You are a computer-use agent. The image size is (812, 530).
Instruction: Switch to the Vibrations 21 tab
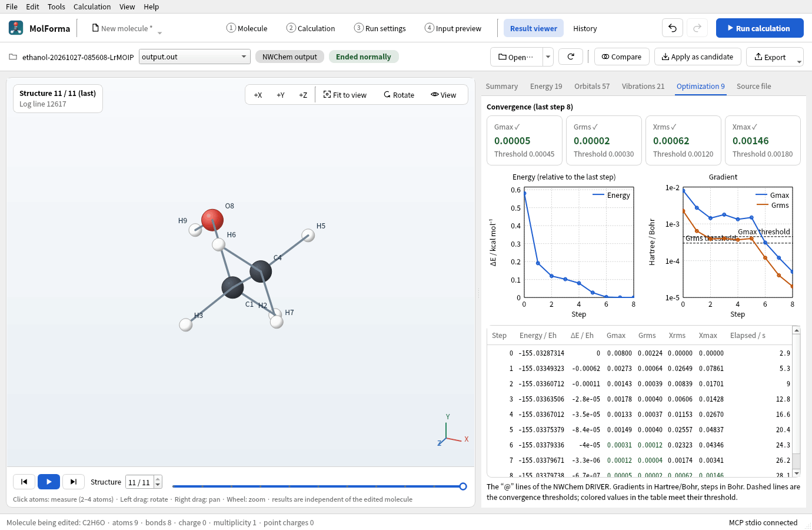click(x=643, y=86)
